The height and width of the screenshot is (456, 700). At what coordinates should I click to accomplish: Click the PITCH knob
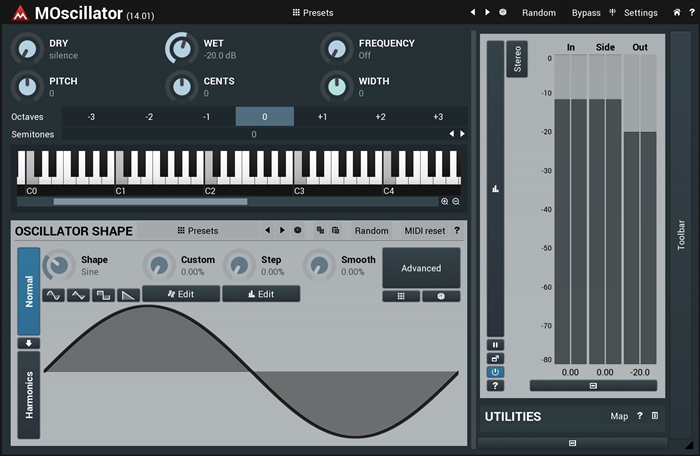click(x=28, y=86)
